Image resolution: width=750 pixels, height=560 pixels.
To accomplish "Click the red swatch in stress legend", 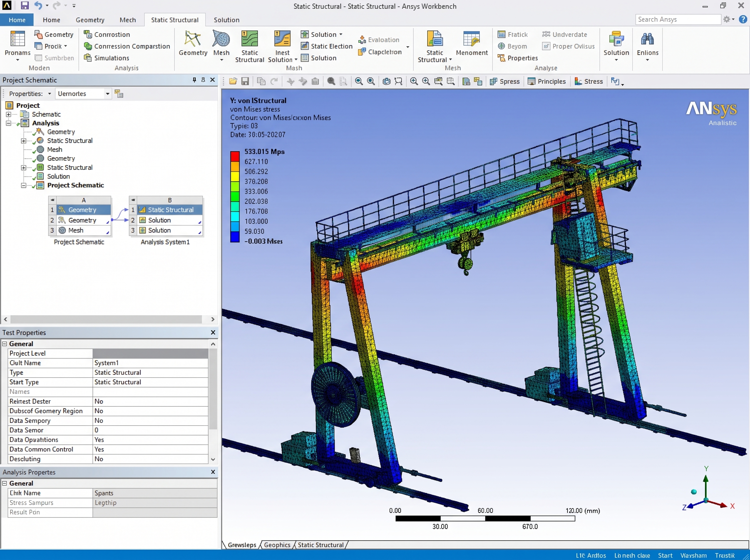I will point(235,156).
